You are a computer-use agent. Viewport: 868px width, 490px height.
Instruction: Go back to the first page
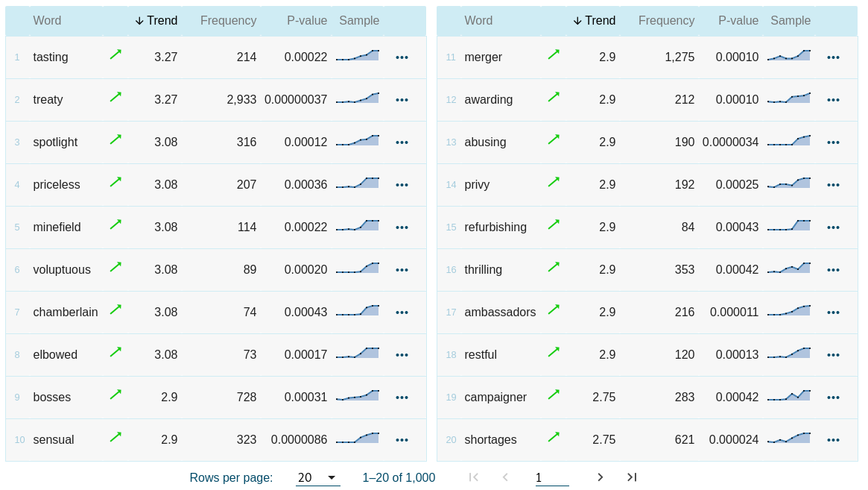[x=473, y=477]
